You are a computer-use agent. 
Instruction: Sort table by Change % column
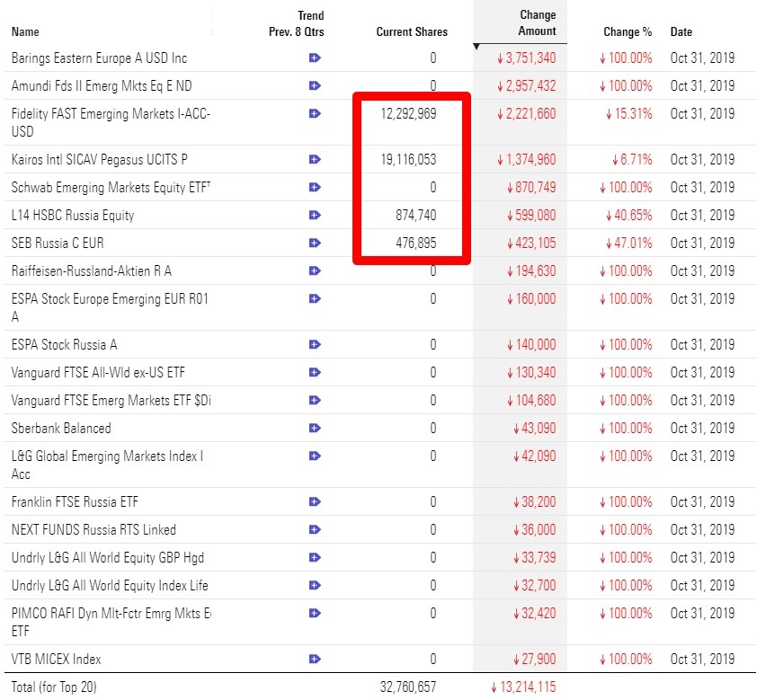coord(628,31)
